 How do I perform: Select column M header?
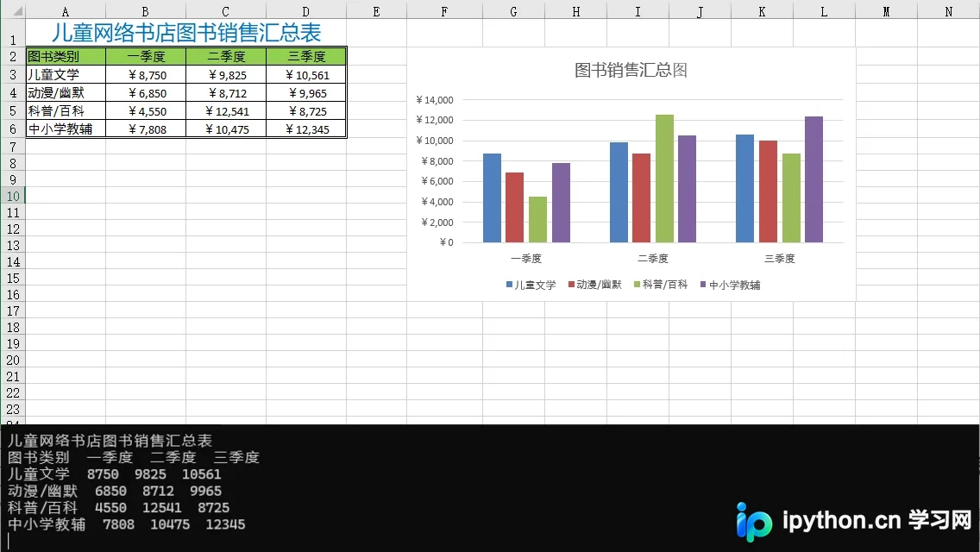886,11
